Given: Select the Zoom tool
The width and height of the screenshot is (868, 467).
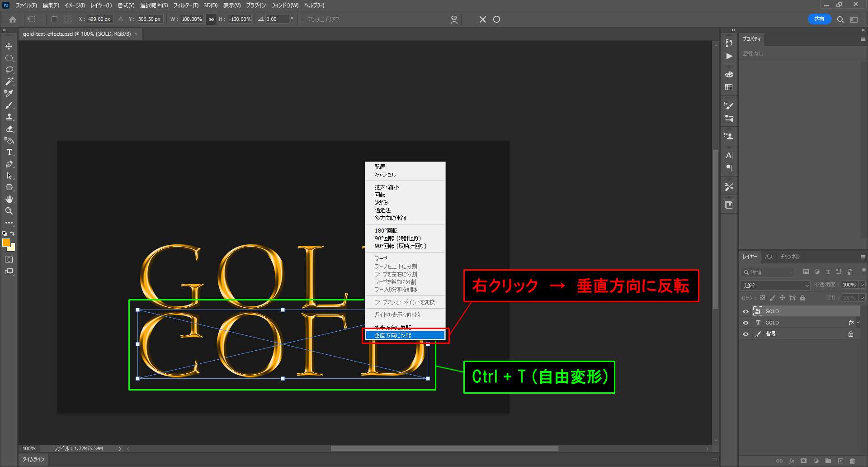Looking at the screenshot, I should (9, 211).
